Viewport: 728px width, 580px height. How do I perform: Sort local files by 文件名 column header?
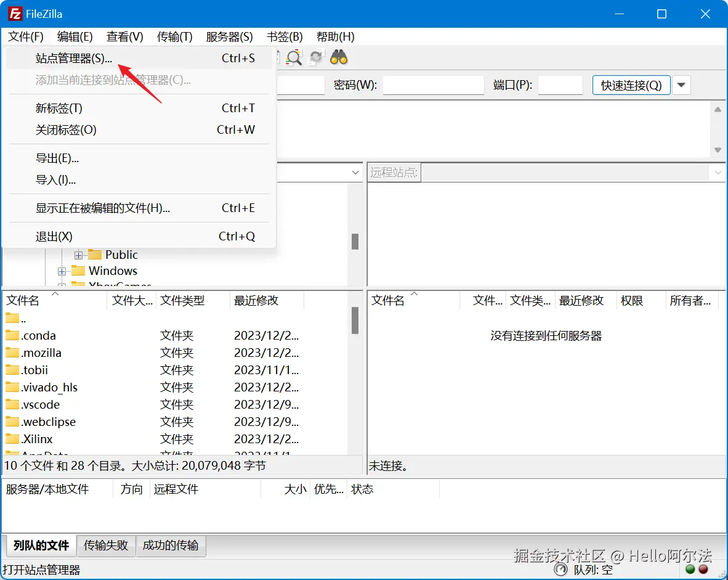(55, 300)
